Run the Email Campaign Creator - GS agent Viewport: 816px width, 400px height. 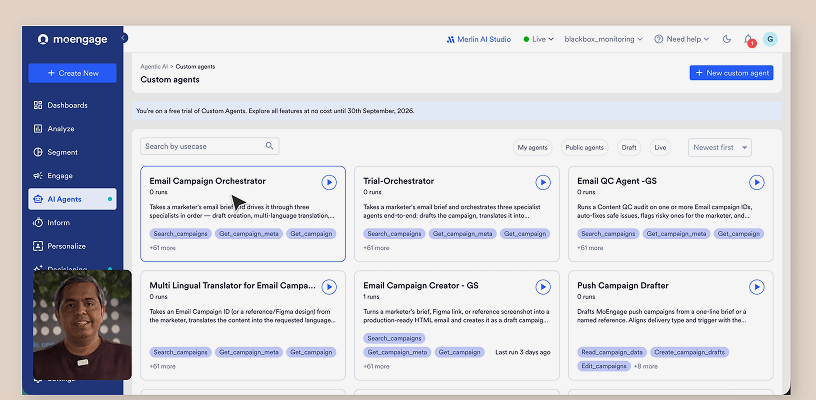point(543,287)
